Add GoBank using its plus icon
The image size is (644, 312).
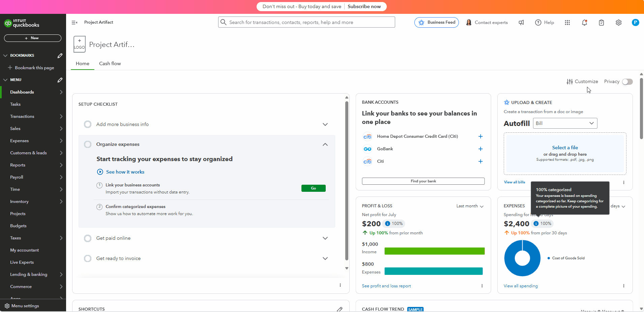coord(480,149)
